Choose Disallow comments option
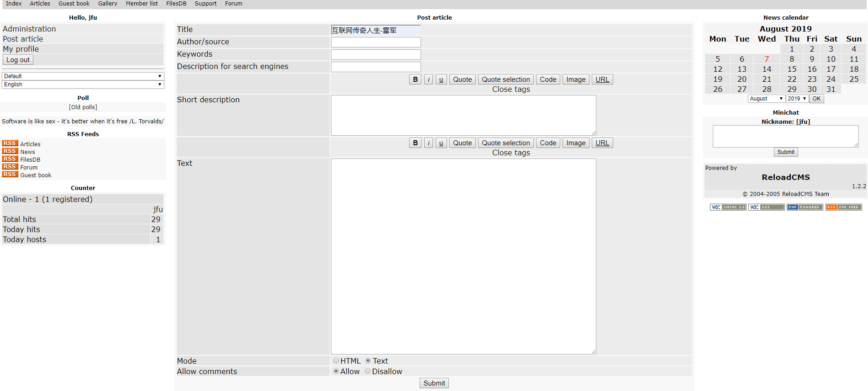This screenshot has height=391, width=868. coord(368,371)
